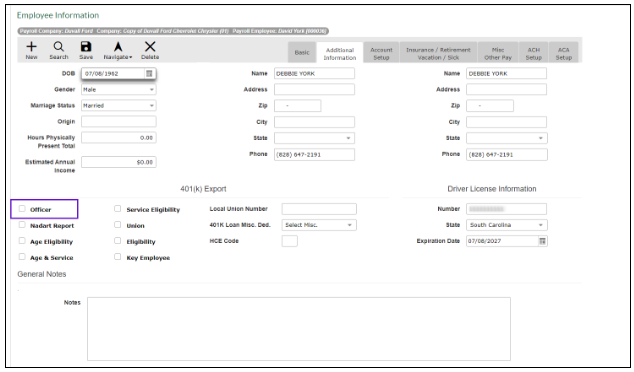634x372 pixels.
Task: Toggle the Nadart Report checkbox
Action: tap(22, 225)
